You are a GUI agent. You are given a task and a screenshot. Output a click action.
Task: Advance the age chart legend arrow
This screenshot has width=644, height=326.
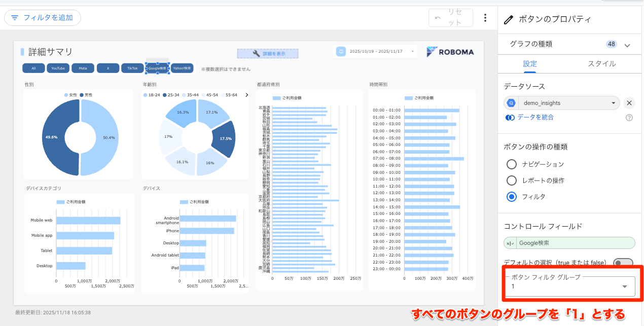pyautogui.click(x=246, y=95)
